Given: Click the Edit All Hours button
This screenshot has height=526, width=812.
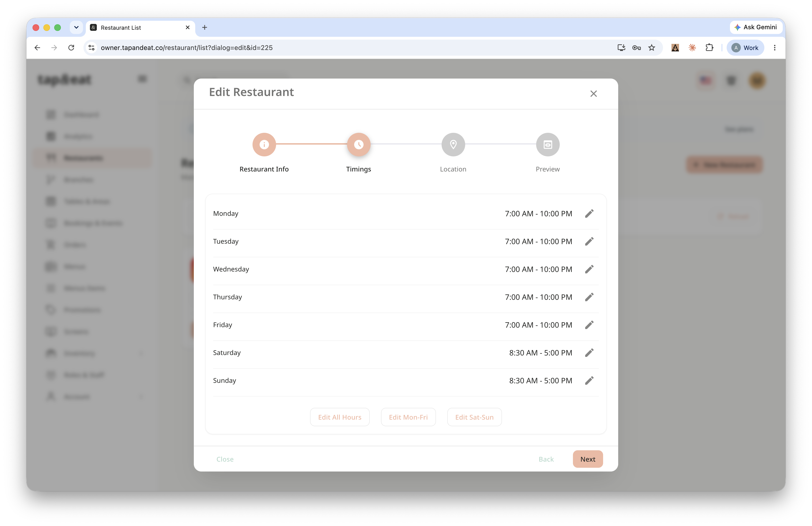Looking at the screenshot, I should coord(340,417).
